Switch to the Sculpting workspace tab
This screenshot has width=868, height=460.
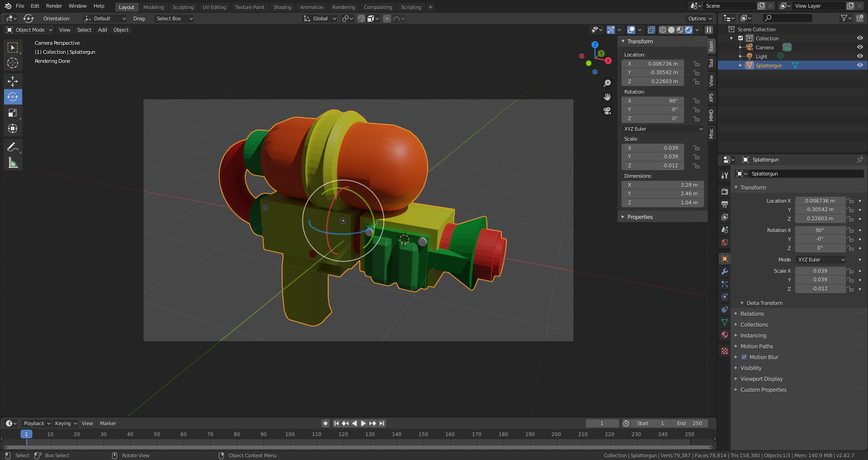click(x=183, y=7)
